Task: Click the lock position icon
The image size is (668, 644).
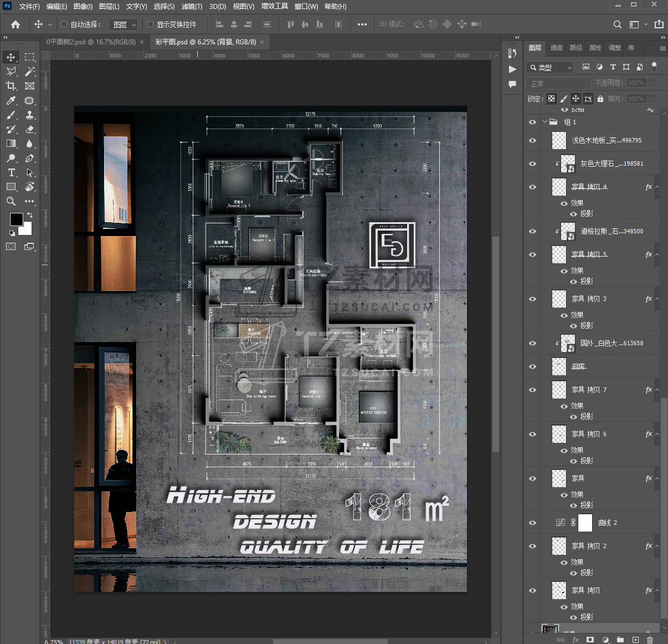Action: tap(576, 99)
